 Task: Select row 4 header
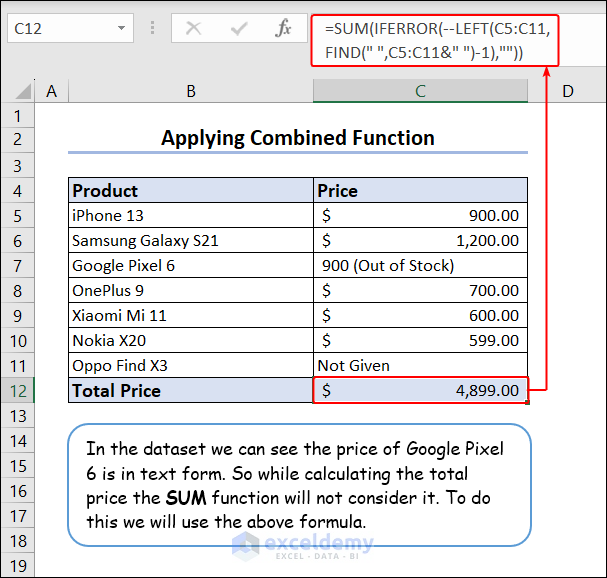[17, 191]
